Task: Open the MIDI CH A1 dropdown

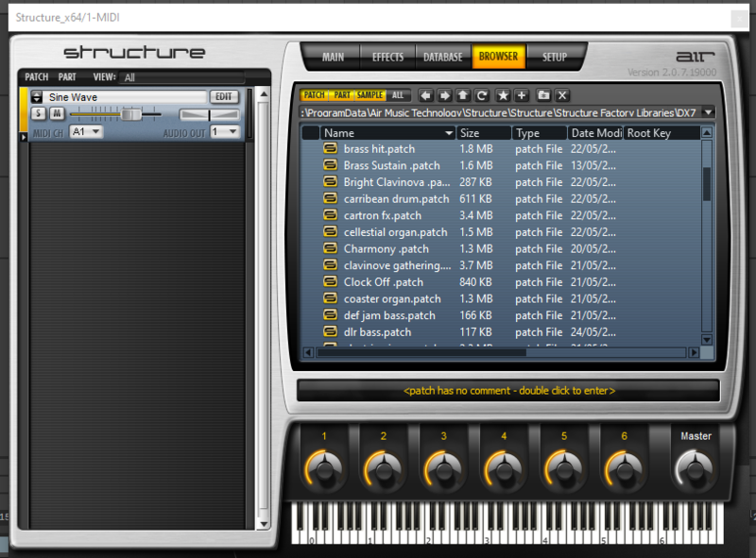Action: tap(86, 131)
